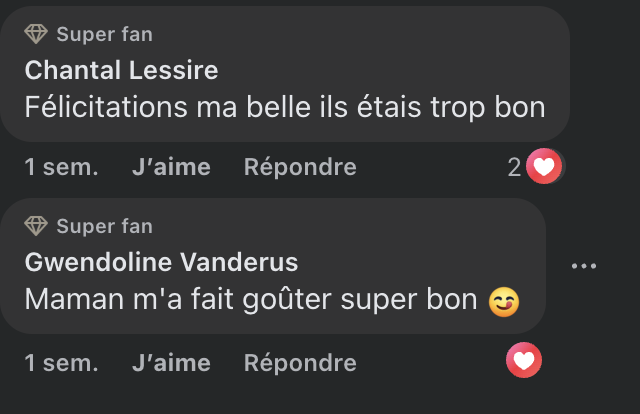640x414 pixels.
Task: Select the comment text "Maman m'a fait goûter super bon"
Action: (x=250, y=299)
